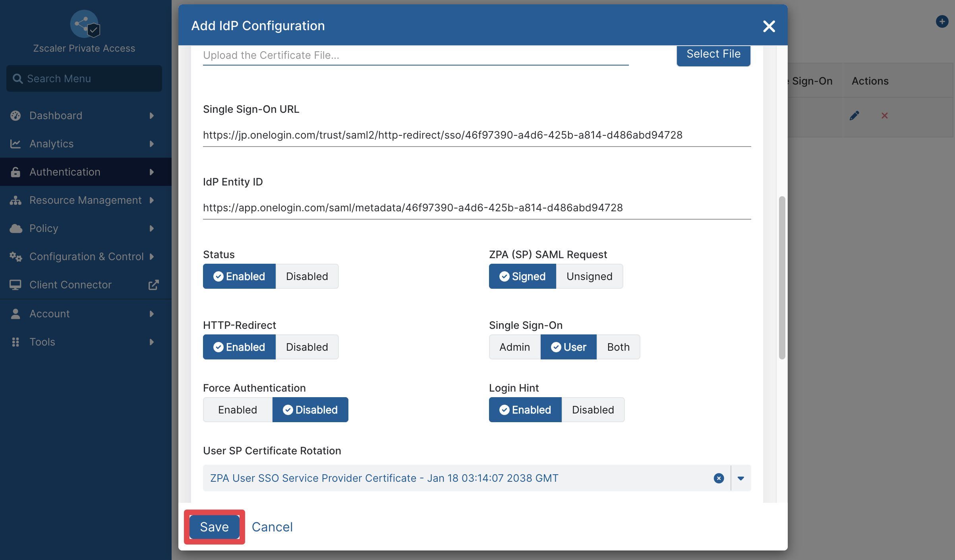Choose Both for Single Sign-On

click(618, 347)
